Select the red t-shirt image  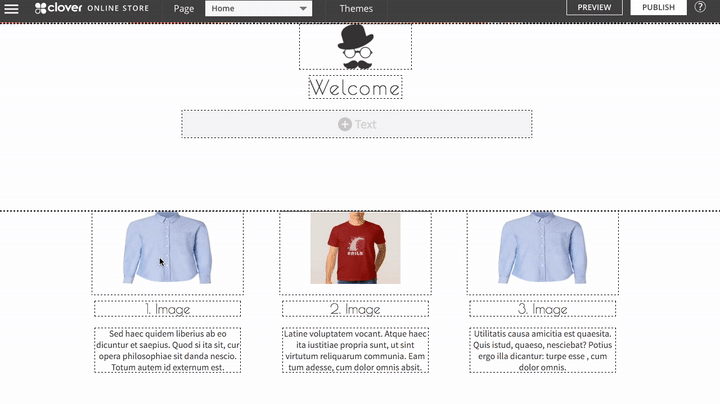(355, 248)
